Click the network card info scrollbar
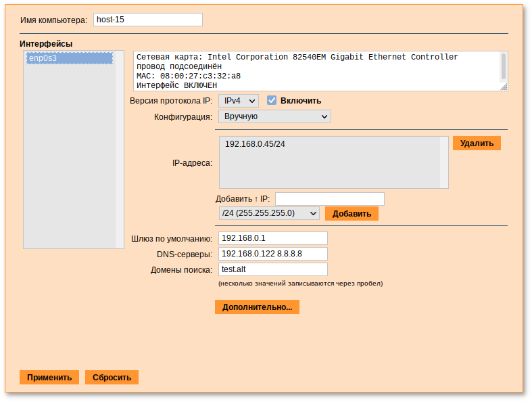Viewport: 532px width, 402px height. 503,66
